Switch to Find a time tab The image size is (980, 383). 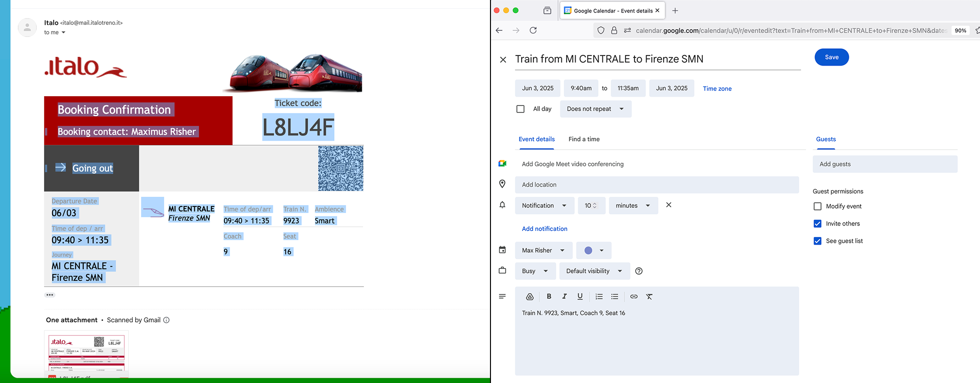point(584,139)
